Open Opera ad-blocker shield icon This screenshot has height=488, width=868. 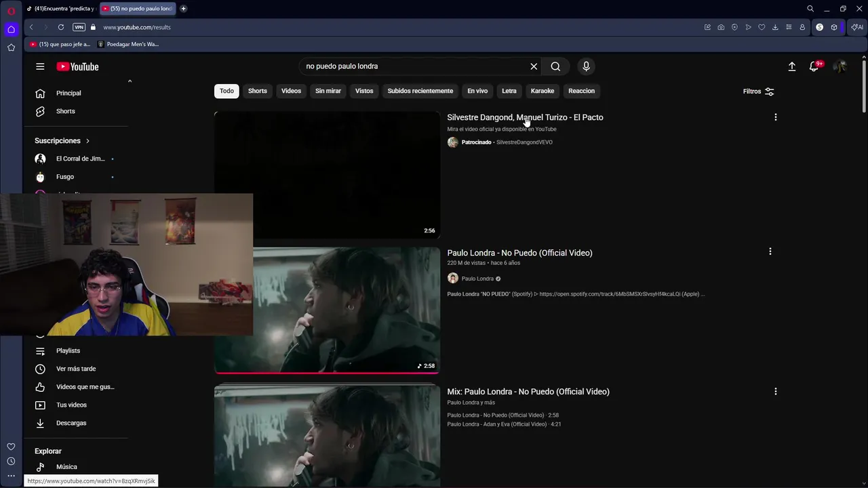(734, 27)
